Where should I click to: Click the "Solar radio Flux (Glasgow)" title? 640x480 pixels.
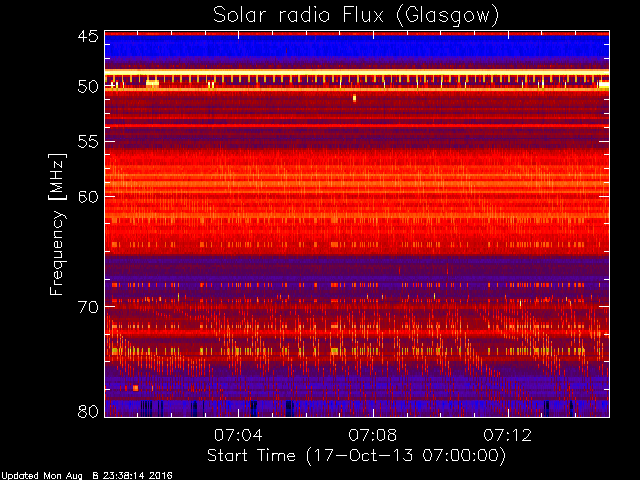click(x=356, y=16)
